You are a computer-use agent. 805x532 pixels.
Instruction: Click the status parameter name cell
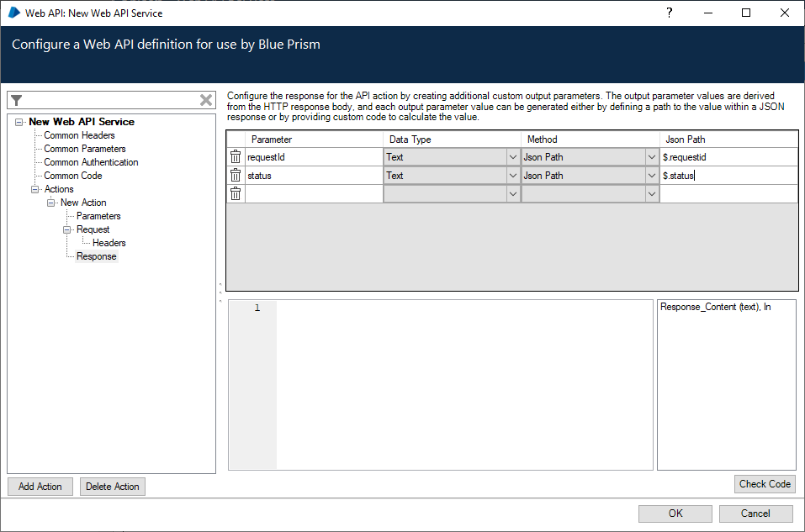point(314,176)
